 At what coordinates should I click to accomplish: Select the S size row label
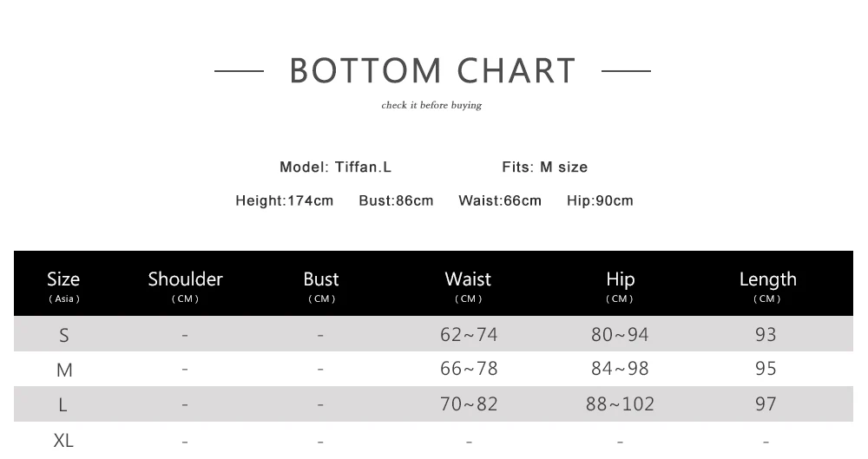pyautogui.click(x=63, y=335)
